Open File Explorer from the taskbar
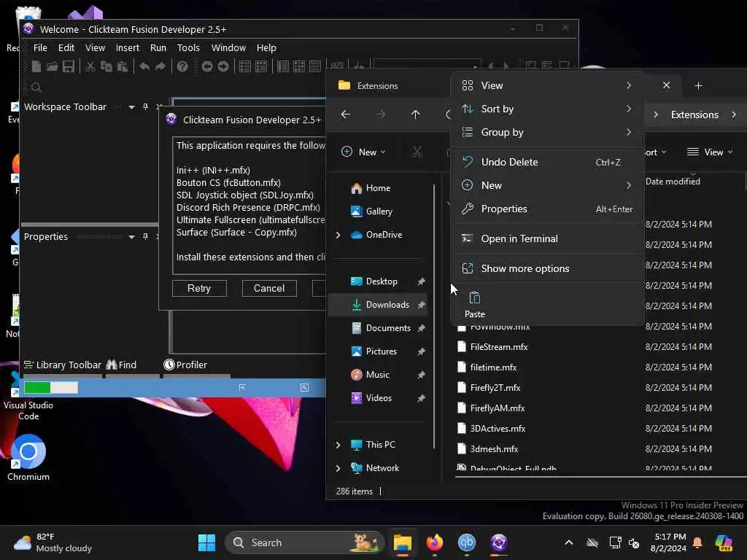 (403, 542)
